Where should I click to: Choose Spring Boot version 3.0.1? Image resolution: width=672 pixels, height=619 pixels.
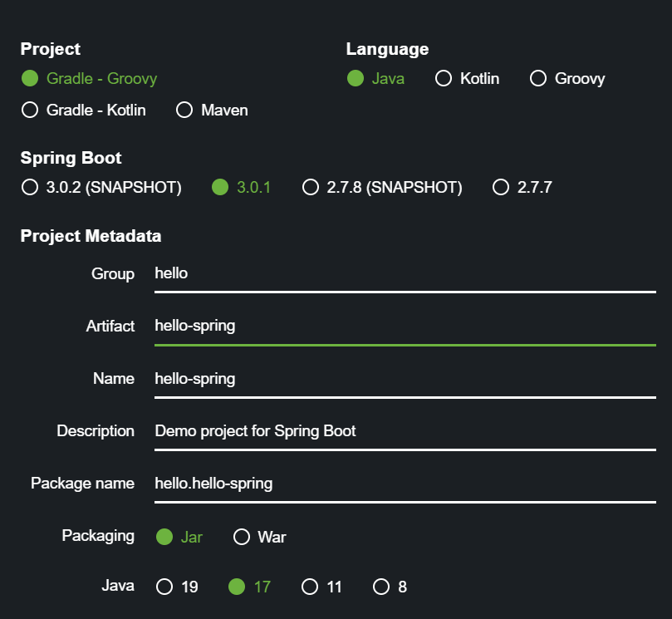click(220, 187)
